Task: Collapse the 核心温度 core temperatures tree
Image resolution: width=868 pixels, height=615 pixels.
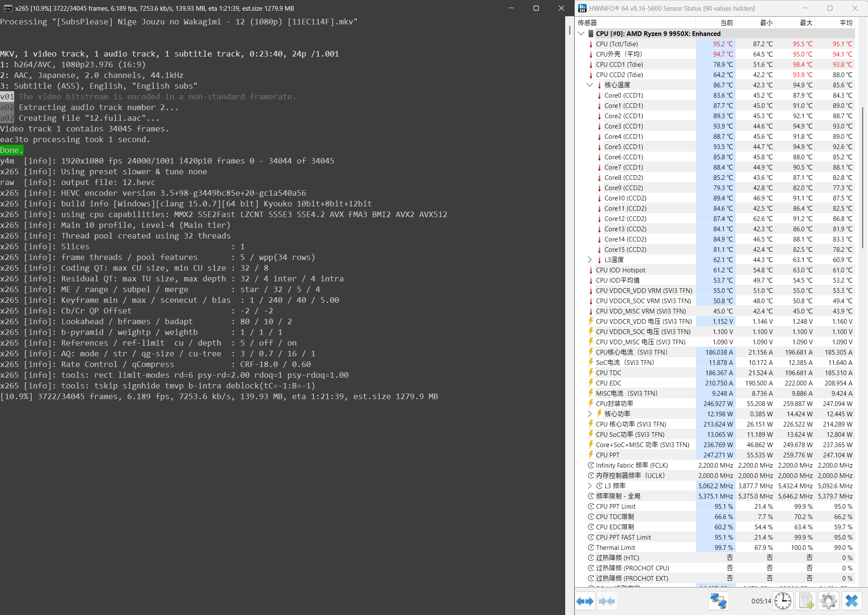Action: (x=590, y=85)
